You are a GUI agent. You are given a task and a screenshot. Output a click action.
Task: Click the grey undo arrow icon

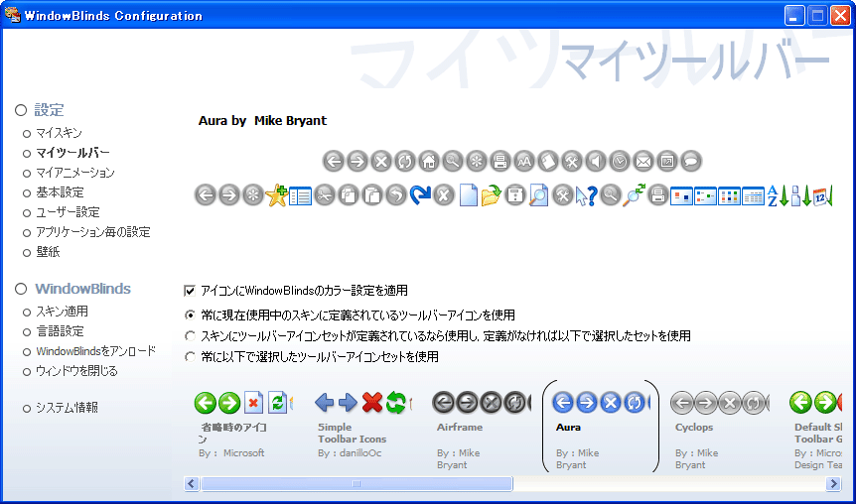click(396, 195)
